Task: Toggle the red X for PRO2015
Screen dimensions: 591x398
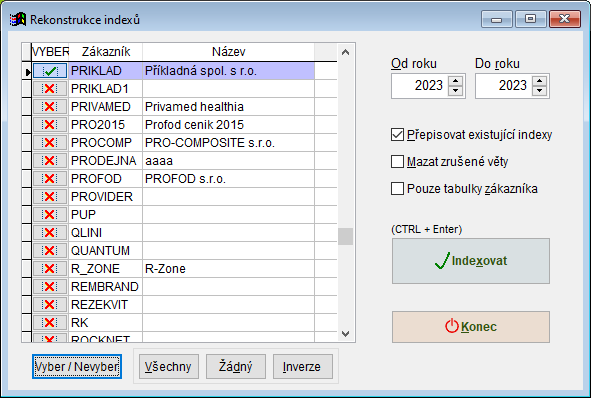Action: [x=50, y=125]
